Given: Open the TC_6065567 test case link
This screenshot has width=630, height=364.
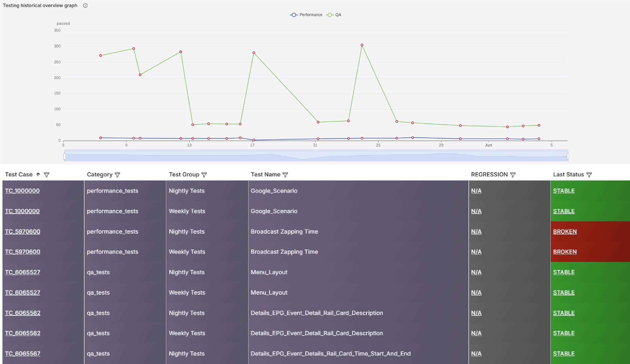Looking at the screenshot, I should coord(23,354).
